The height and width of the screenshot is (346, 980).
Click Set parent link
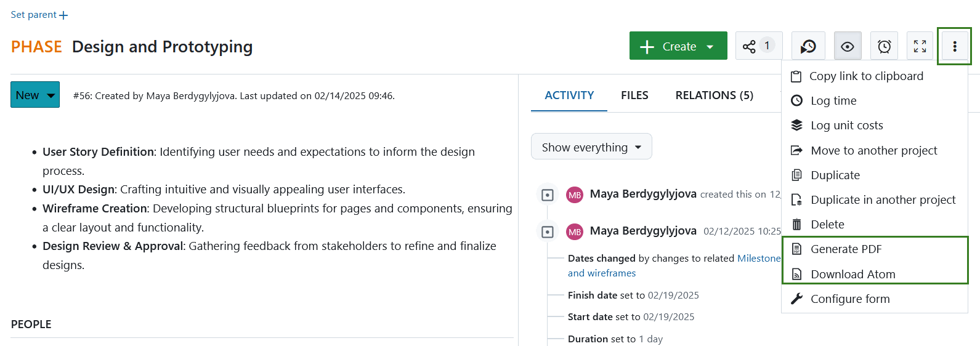tap(39, 15)
